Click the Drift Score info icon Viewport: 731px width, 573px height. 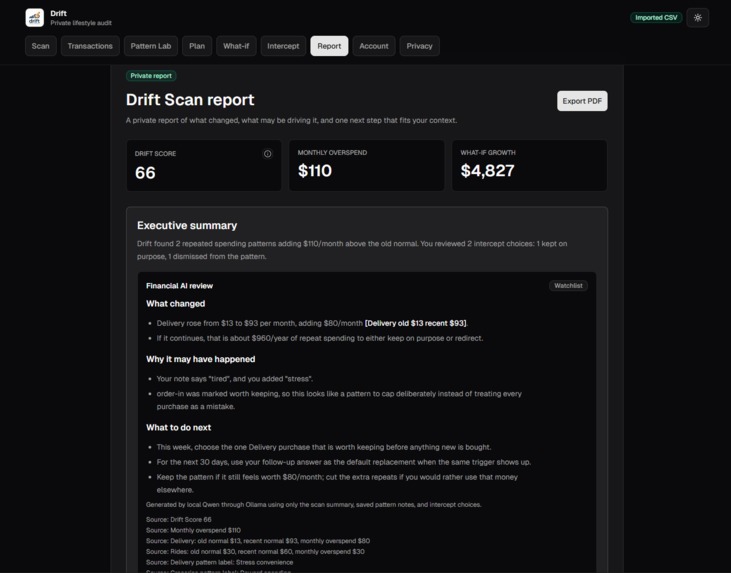pos(268,153)
